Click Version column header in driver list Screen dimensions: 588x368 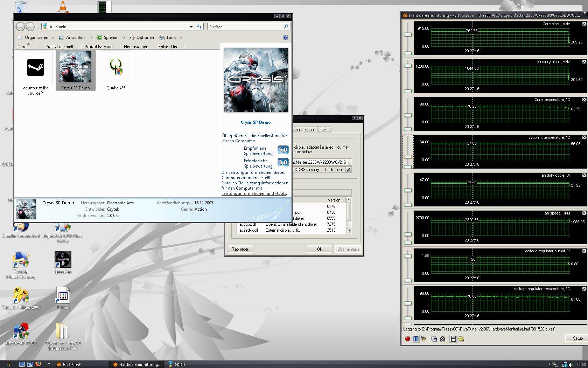[334, 200]
